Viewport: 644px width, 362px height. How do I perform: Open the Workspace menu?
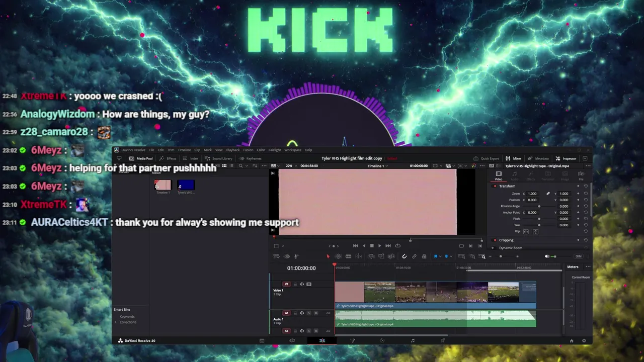pyautogui.click(x=293, y=150)
